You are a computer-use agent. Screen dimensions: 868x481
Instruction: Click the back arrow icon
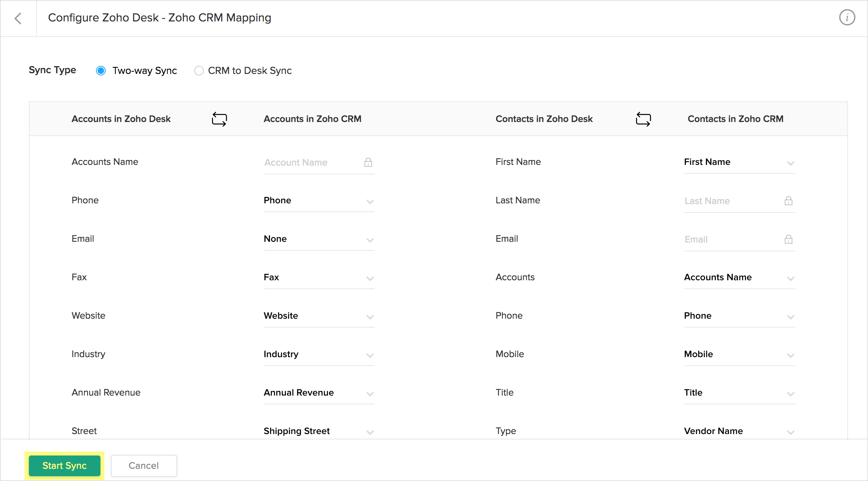tap(18, 18)
